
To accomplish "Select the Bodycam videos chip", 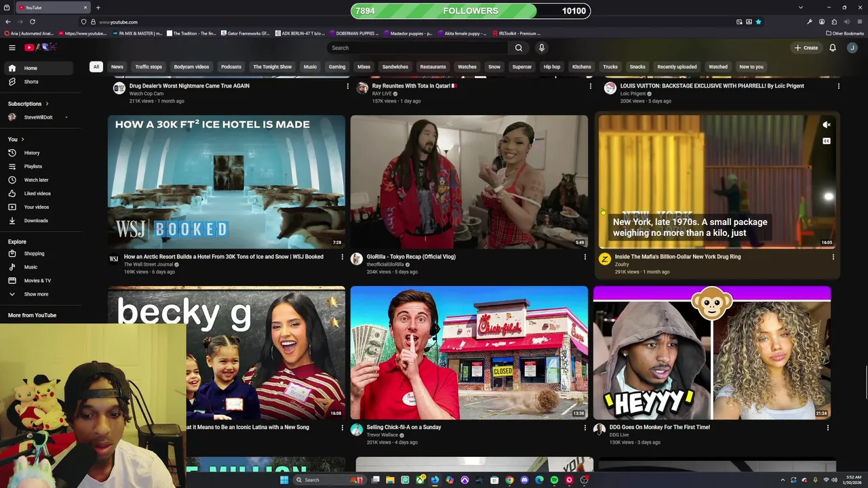I will coord(191,67).
